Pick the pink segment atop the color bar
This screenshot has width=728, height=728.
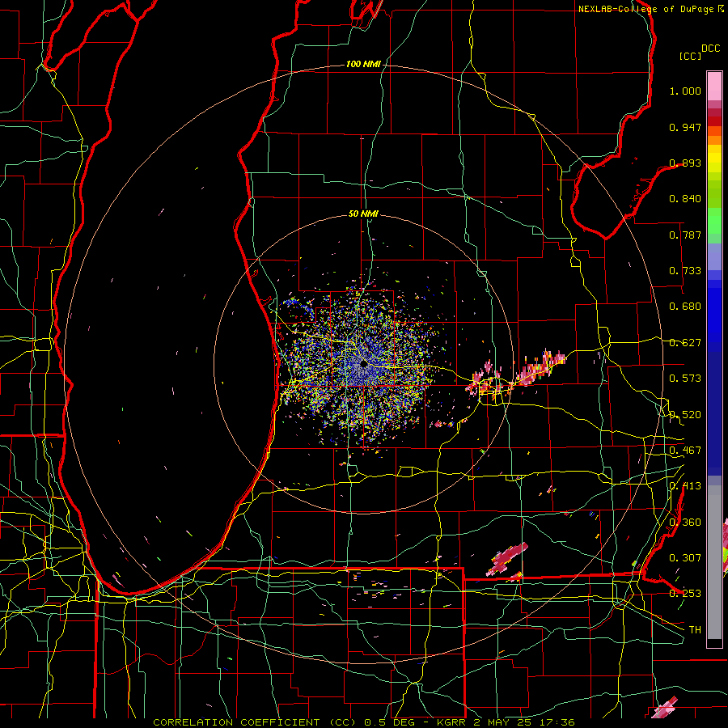click(x=714, y=86)
